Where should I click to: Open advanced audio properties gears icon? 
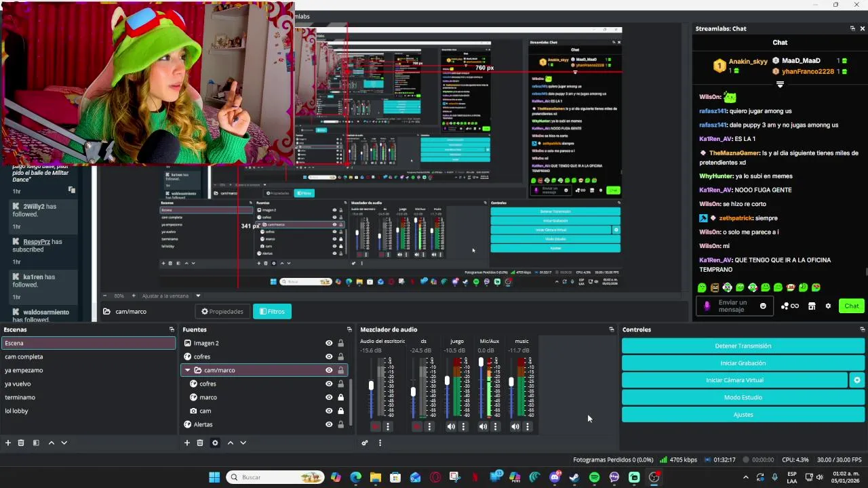point(365,443)
